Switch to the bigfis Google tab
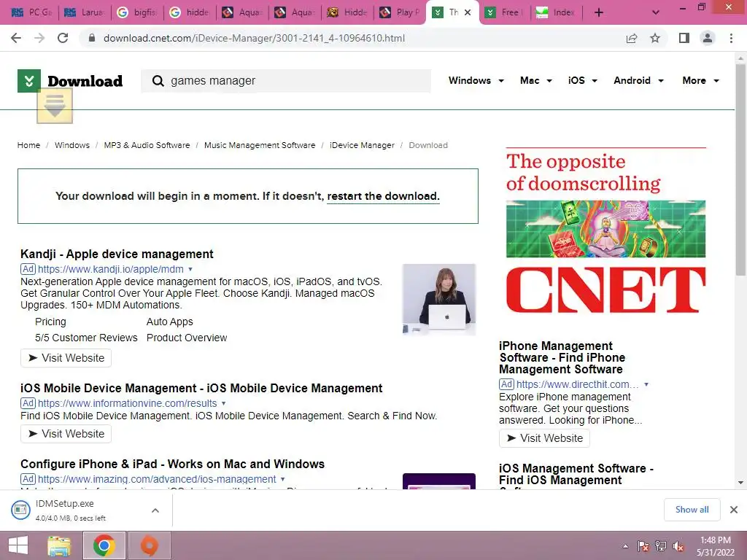Screen dimensions: 747x560 [x=136, y=12]
